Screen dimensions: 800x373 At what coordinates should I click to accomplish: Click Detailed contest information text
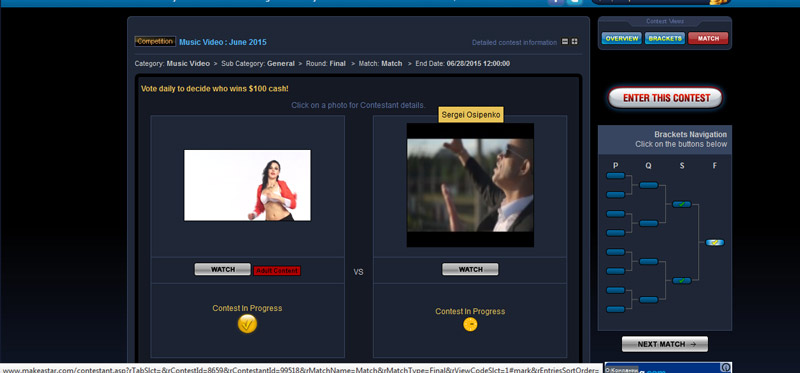(x=514, y=42)
